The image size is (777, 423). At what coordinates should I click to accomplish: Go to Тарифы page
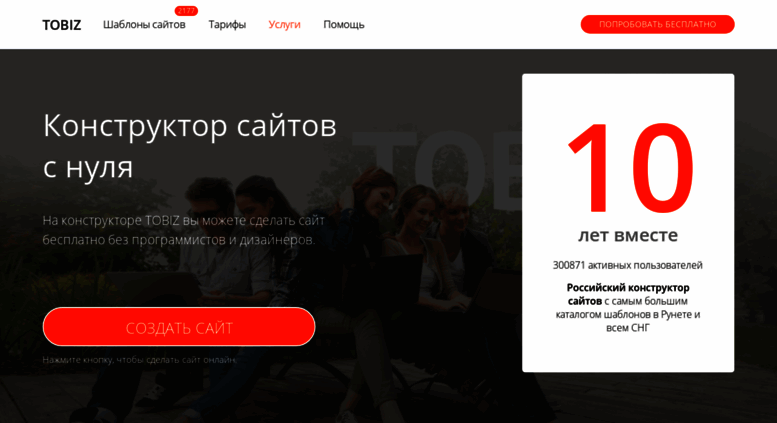point(227,25)
